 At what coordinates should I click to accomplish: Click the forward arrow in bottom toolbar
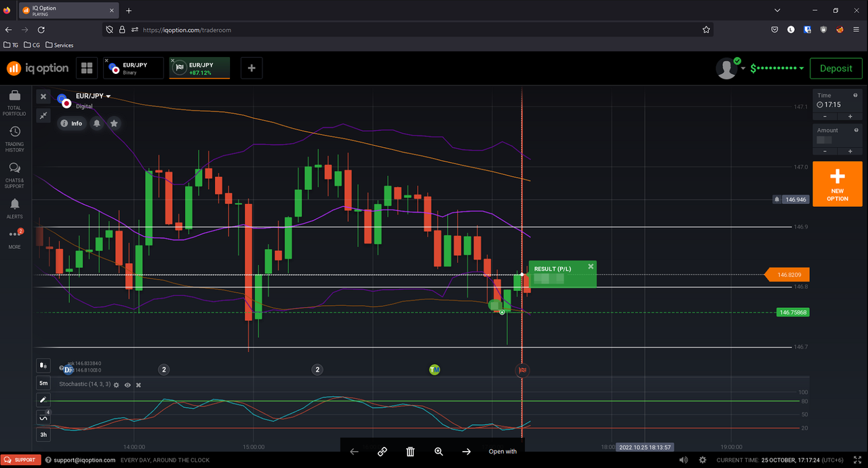[x=467, y=452]
